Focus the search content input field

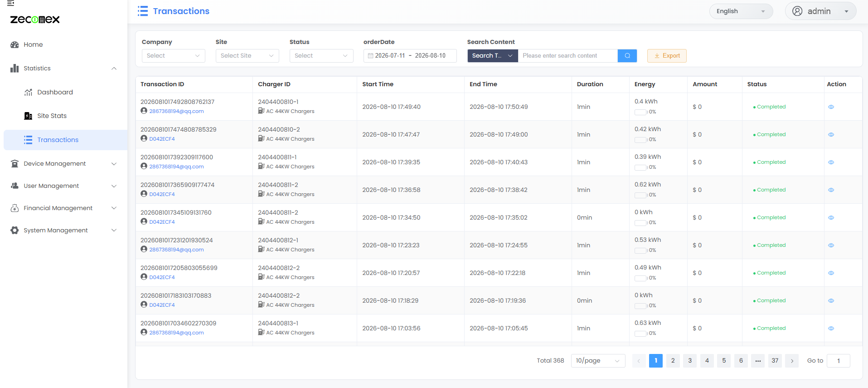(567, 56)
